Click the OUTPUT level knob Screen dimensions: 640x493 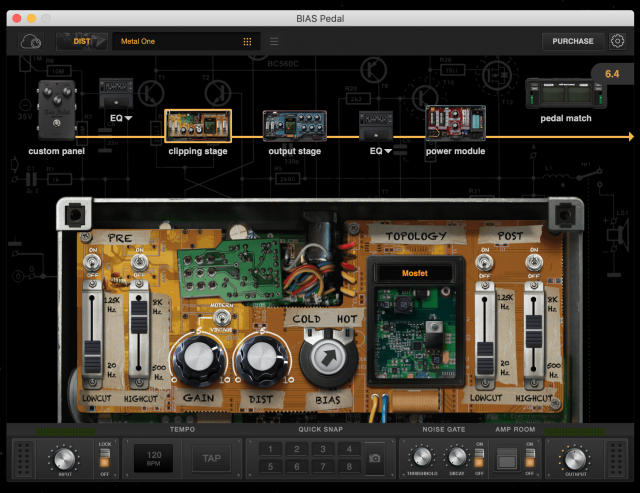point(575,459)
